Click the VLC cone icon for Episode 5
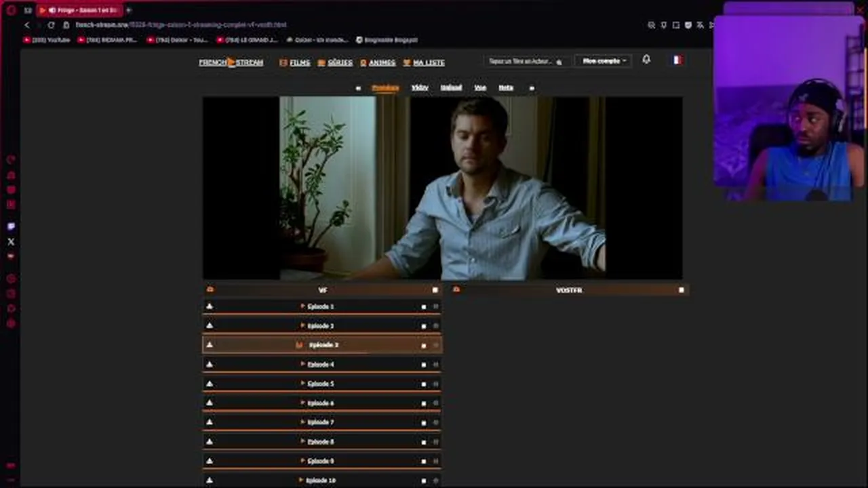 [x=210, y=384]
